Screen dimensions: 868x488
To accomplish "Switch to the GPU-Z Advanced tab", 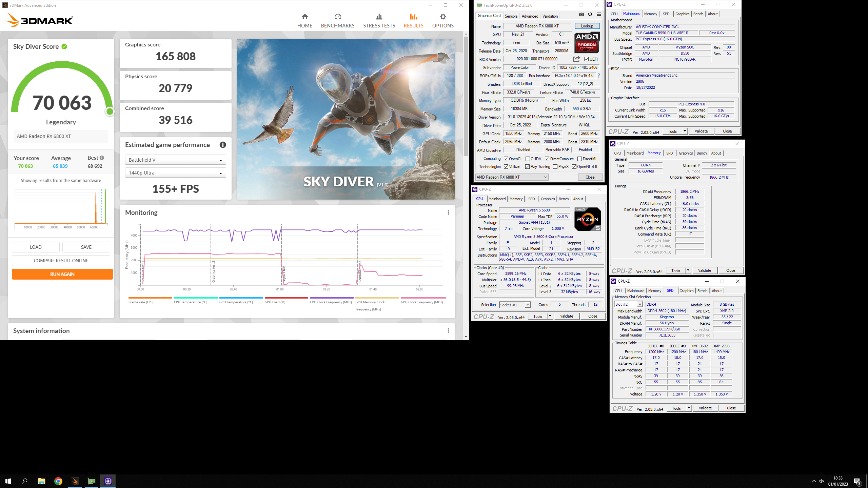I will tap(530, 16).
